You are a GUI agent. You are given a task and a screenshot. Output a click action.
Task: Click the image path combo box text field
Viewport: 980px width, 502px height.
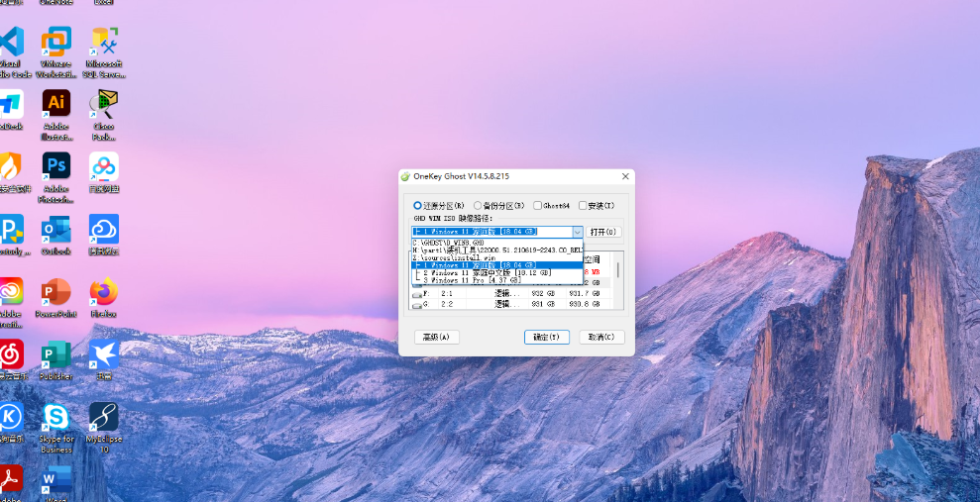[x=491, y=232]
